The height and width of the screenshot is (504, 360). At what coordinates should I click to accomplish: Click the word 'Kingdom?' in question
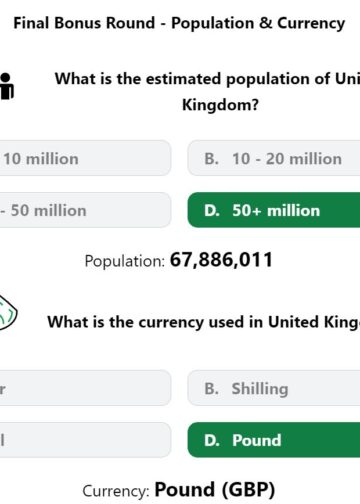tap(220, 105)
